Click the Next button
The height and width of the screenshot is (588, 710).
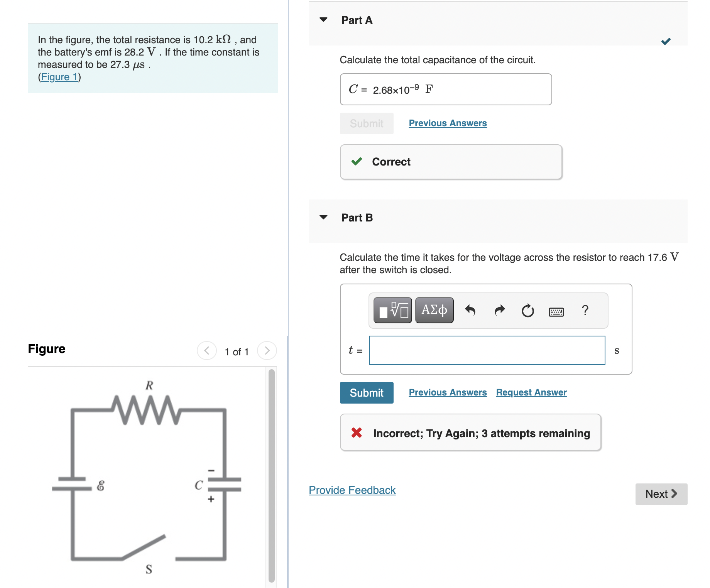pyautogui.click(x=661, y=494)
